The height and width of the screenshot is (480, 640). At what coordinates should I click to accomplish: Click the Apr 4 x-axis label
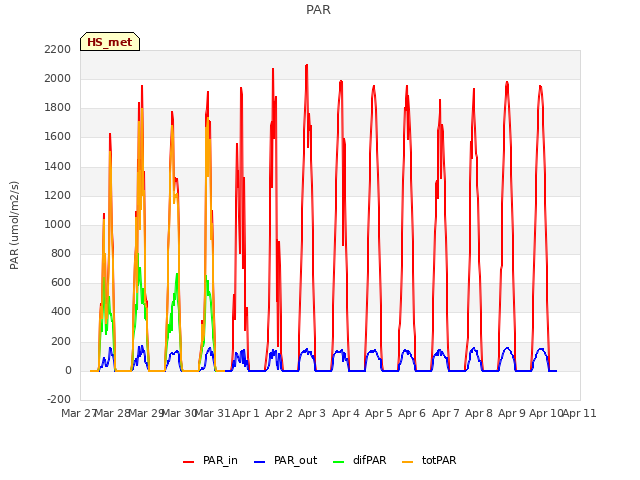[346, 413]
